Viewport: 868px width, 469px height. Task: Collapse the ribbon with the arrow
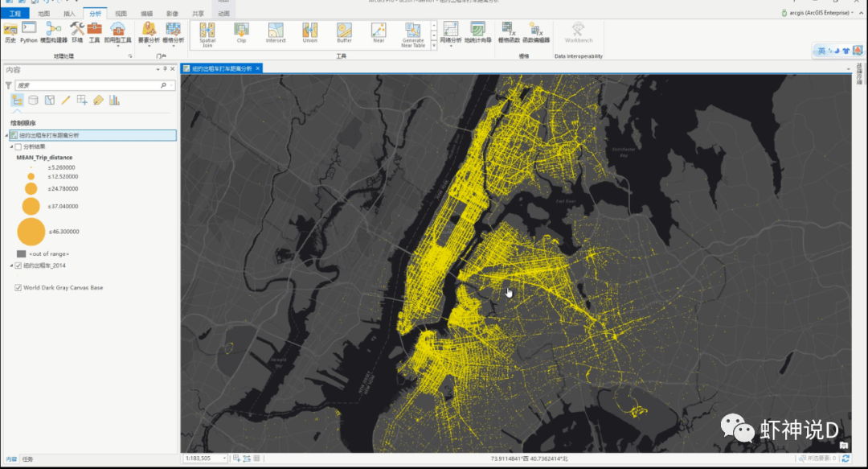click(862, 13)
